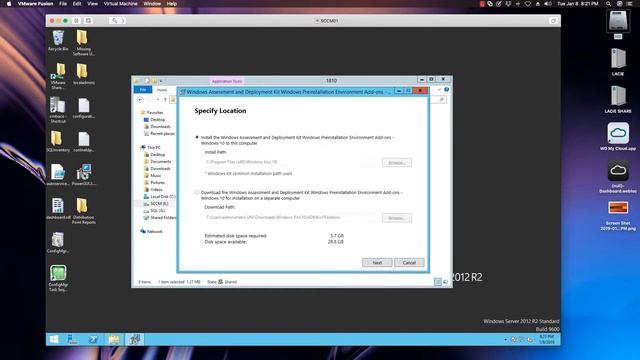Select Videos under This PC
The height and width of the screenshot is (360, 640).
[153, 189]
